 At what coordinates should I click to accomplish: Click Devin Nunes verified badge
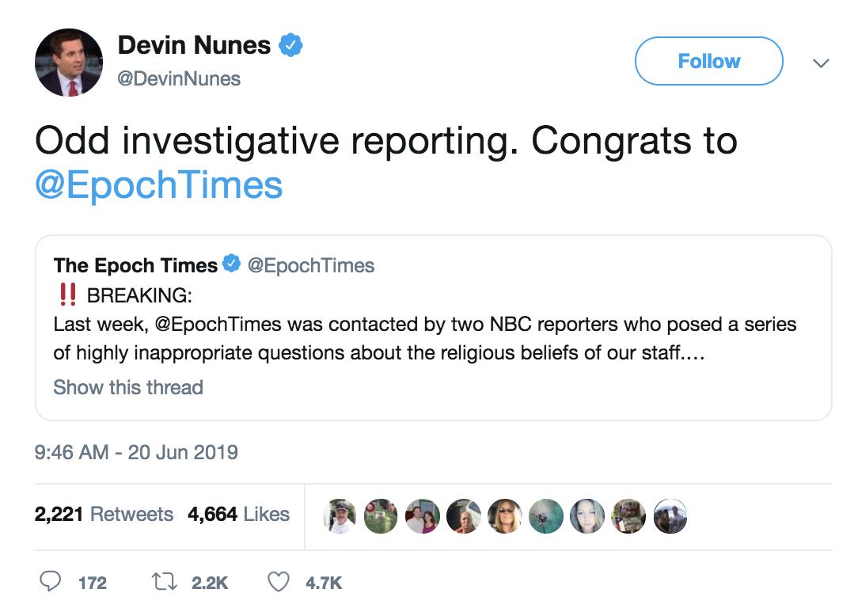tap(291, 45)
